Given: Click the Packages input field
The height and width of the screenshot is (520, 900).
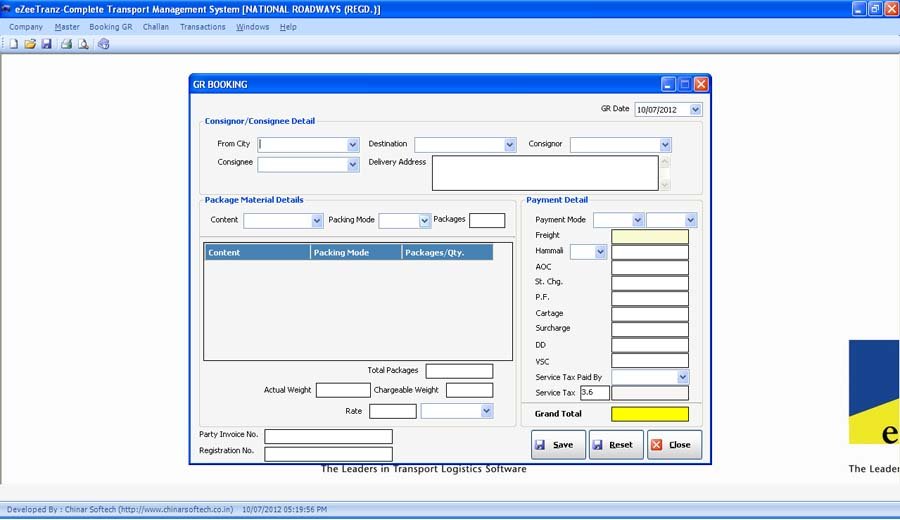Looking at the screenshot, I should click(x=487, y=220).
